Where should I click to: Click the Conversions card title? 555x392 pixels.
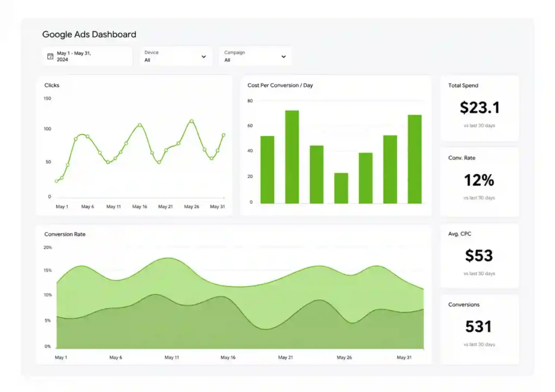pos(464,305)
